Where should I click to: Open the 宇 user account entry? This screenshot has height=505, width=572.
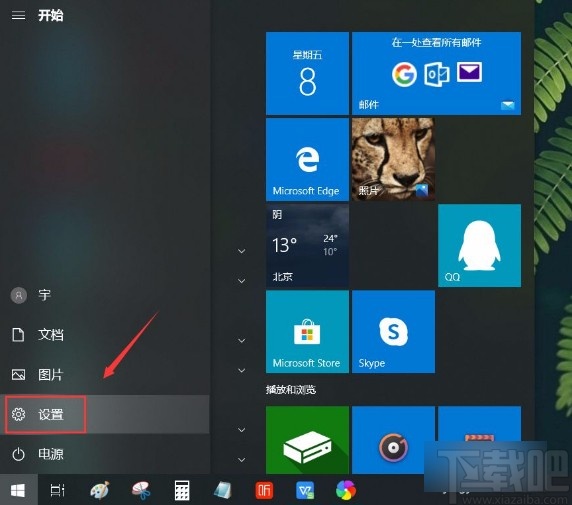105,295
